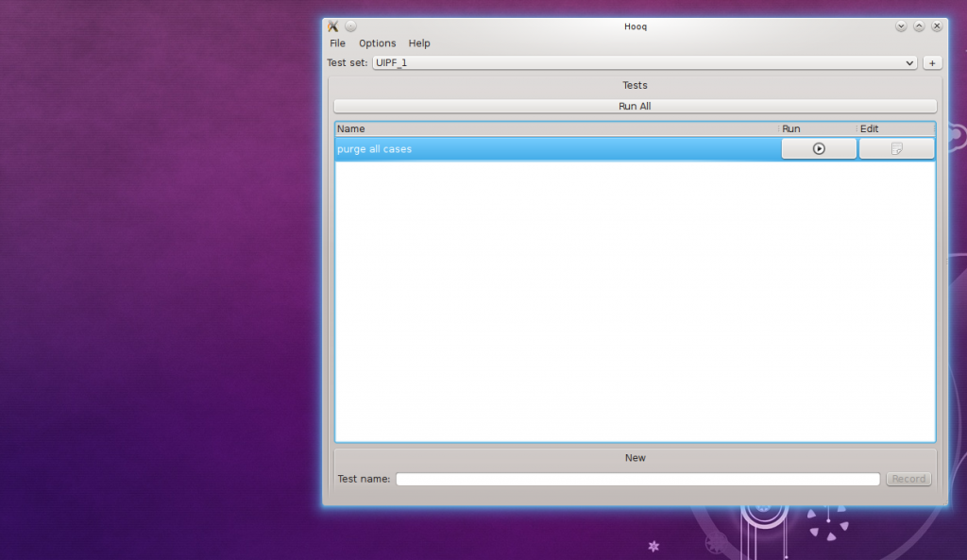The width and height of the screenshot is (967, 560).
Task: Click the Record button
Action: click(908, 479)
